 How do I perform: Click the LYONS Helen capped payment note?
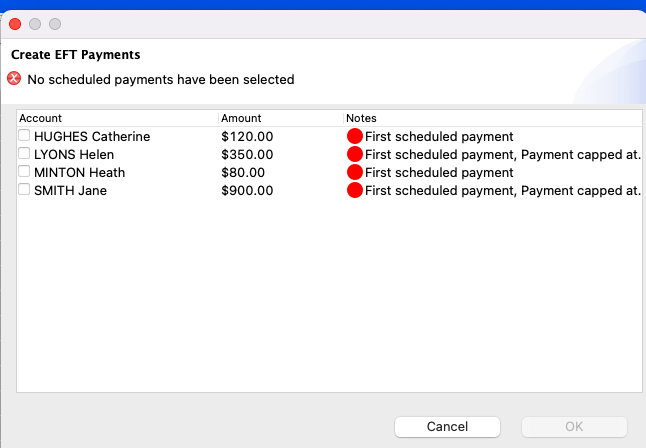point(503,155)
